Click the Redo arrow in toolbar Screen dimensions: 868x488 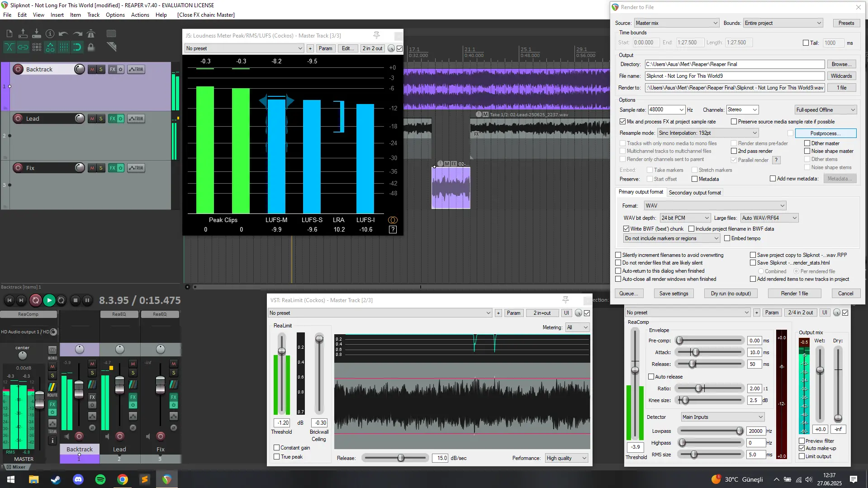point(77,33)
